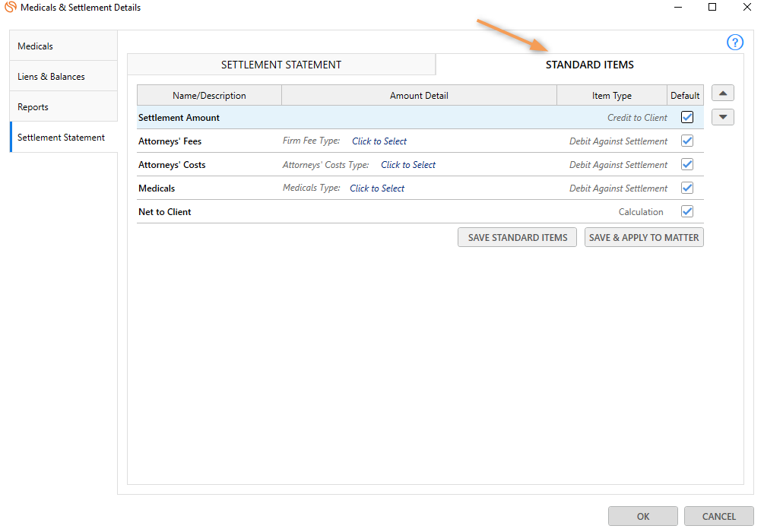The width and height of the screenshot is (764, 532).
Task: Click Save Standard Items button
Action: point(517,238)
